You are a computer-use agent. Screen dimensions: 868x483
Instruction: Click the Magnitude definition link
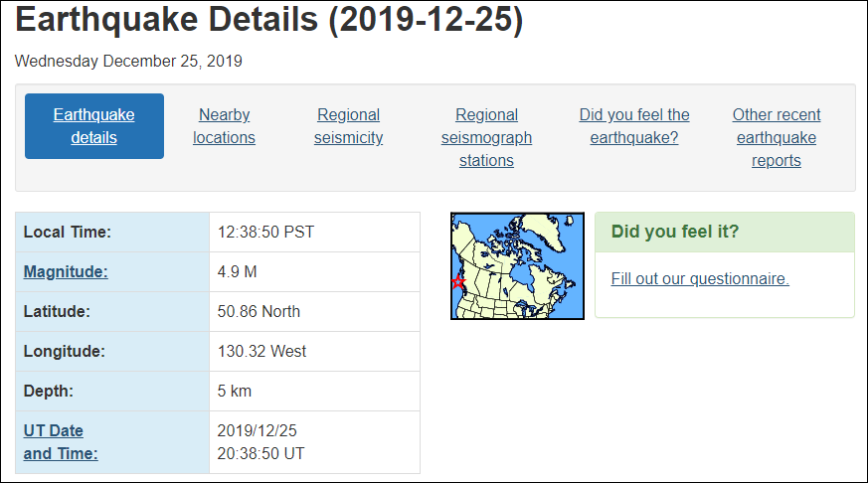66,271
